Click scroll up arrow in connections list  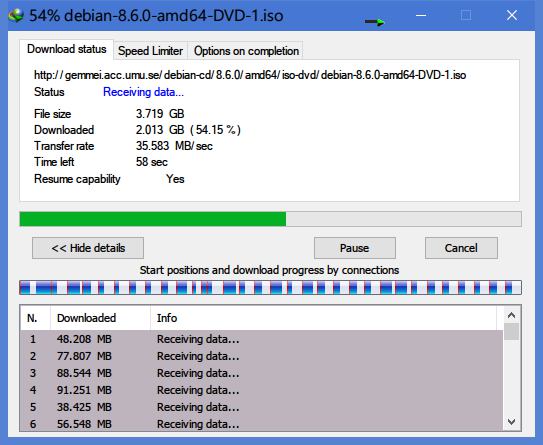point(511,315)
